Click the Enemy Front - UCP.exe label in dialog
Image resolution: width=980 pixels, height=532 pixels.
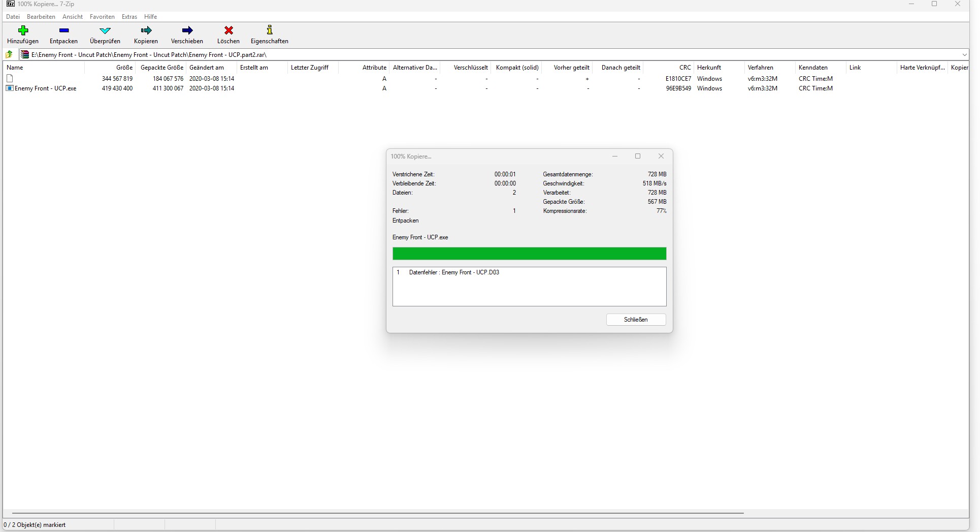coord(420,237)
